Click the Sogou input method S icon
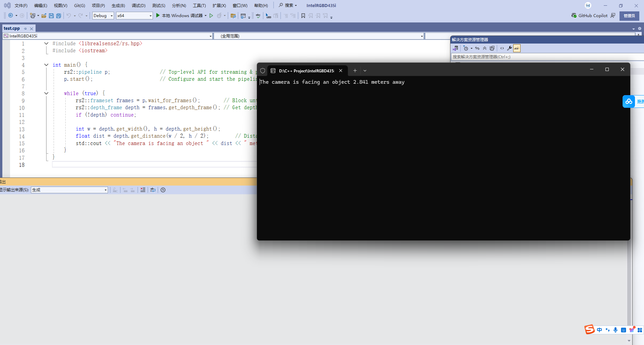The image size is (644, 345). pos(589,330)
